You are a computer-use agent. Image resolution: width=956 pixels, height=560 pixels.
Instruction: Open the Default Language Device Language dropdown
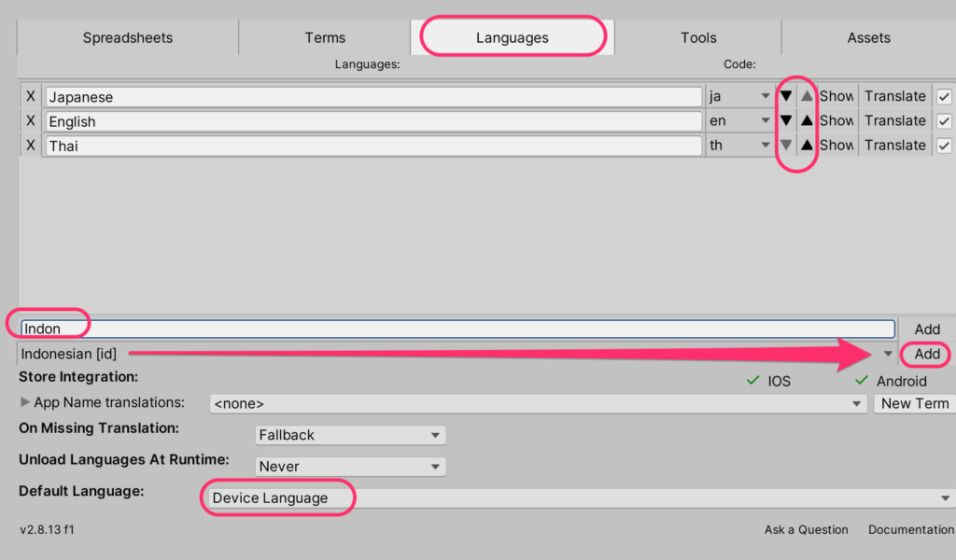coord(579,497)
